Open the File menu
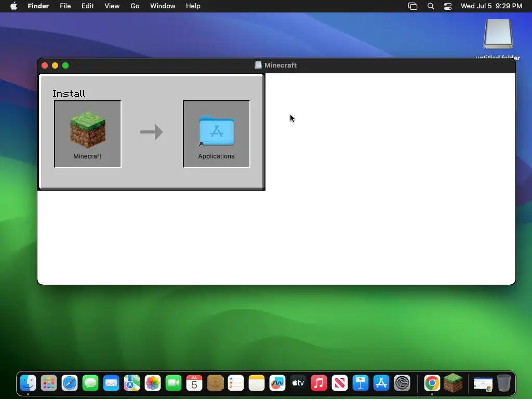 coord(65,6)
